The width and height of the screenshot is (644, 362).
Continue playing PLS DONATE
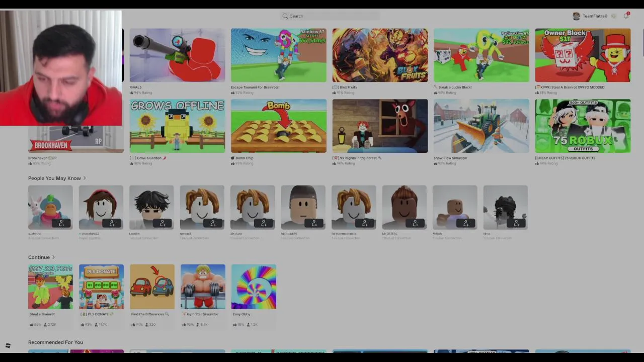click(101, 287)
